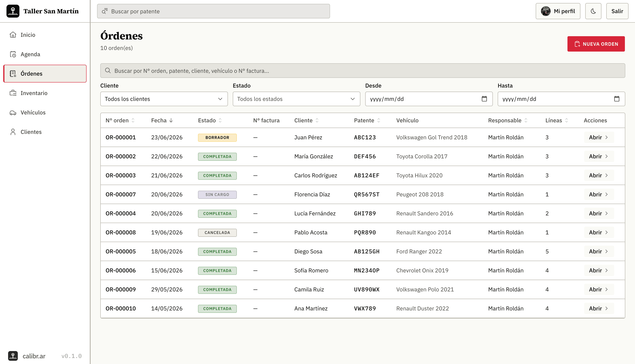The image size is (635, 364).
Task: Click the BORRADOR status badge
Action: [x=217, y=138]
